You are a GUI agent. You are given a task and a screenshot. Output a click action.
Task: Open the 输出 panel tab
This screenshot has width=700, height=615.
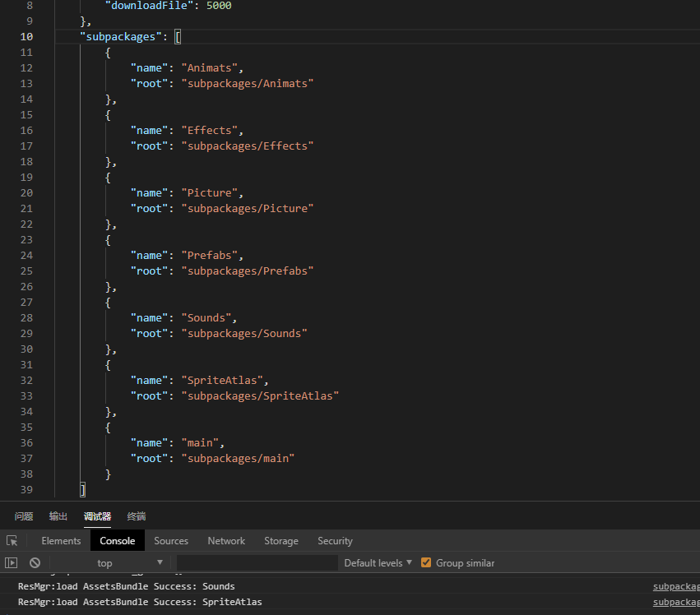coord(58,516)
